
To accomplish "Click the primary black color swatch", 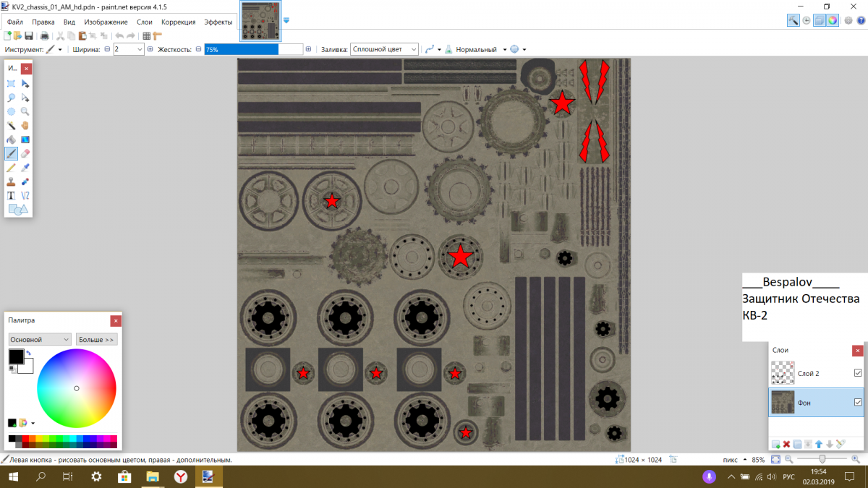I will click(15, 356).
